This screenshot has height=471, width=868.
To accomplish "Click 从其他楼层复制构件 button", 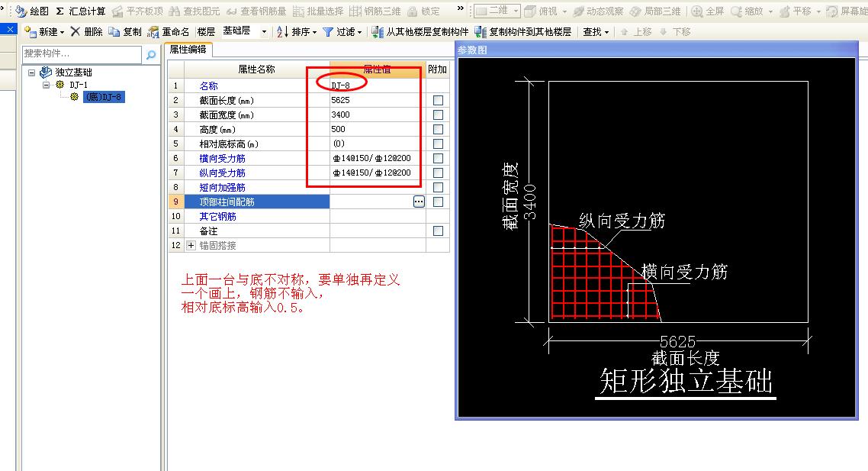I will point(420,32).
